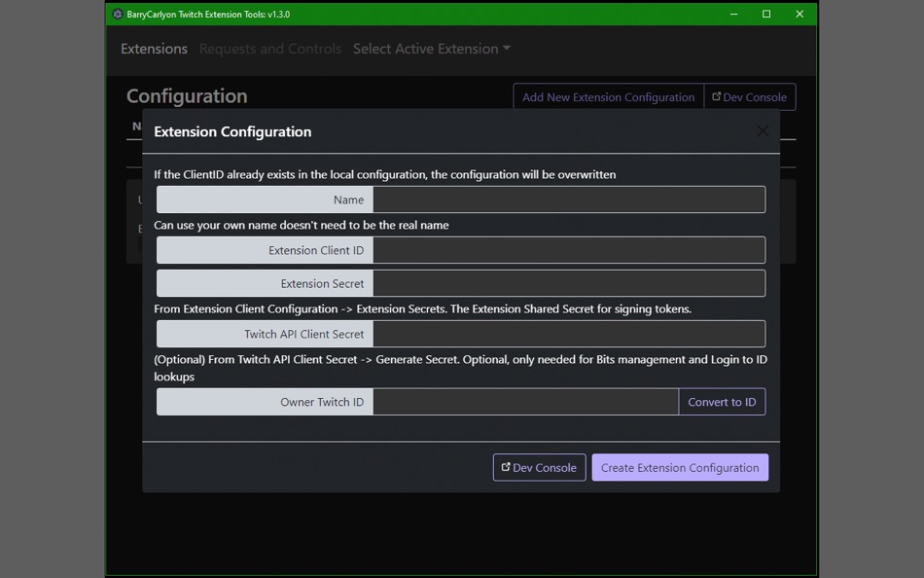Close the Extension Configuration dialog
Image resolution: width=924 pixels, height=578 pixels.
coord(763,131)
